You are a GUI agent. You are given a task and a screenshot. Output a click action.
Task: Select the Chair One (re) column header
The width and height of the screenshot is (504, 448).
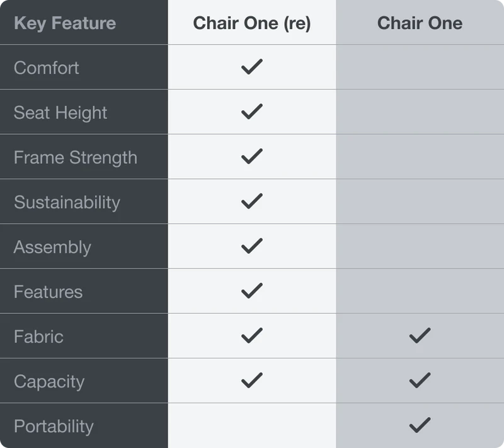pyautogui.click(x=251, y=23)
